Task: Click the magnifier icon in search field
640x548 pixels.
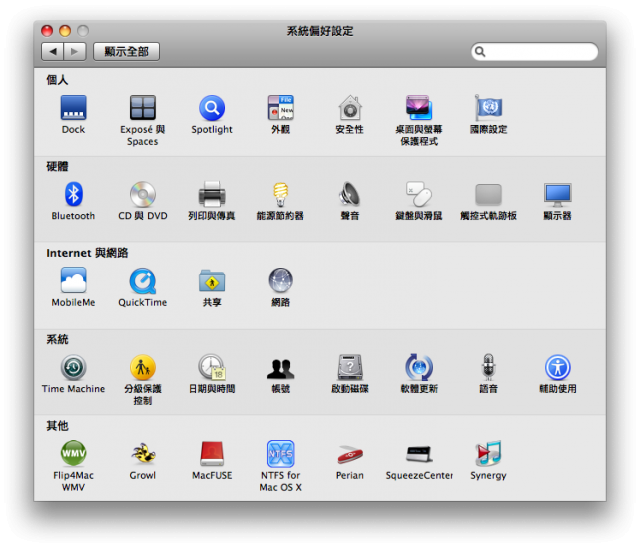Action: click(x=480, y=52)
